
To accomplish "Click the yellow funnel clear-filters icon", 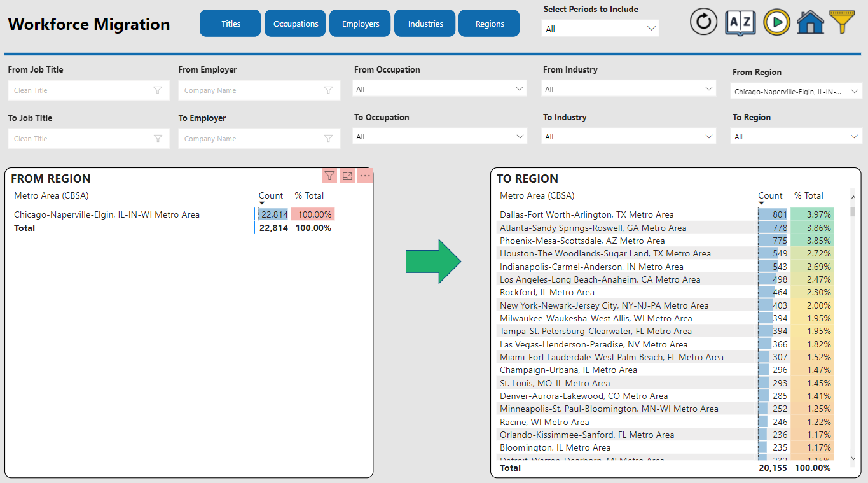I will coord(843,22).
